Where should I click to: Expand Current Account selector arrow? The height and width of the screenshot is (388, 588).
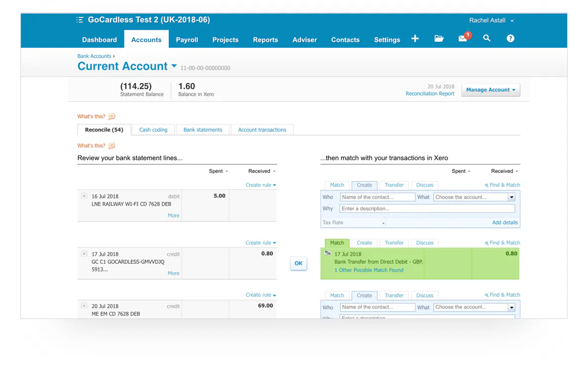point(174,66)
